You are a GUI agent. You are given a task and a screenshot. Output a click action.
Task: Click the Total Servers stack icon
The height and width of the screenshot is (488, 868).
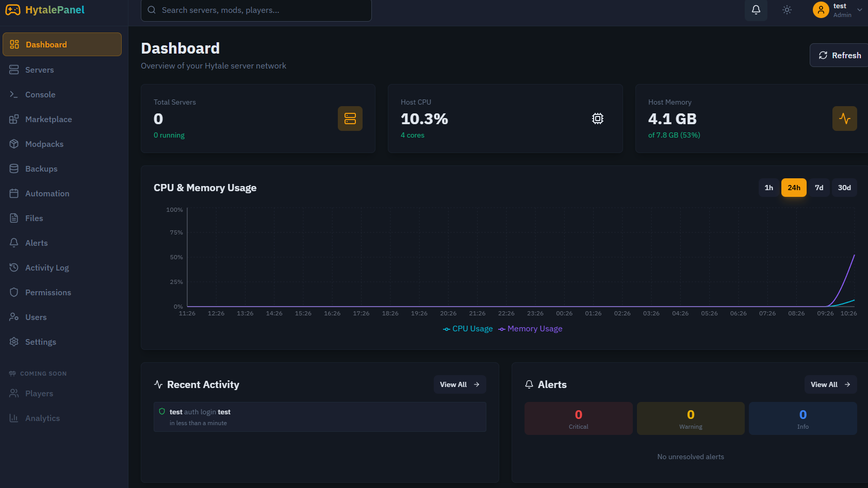pos(350,119)
